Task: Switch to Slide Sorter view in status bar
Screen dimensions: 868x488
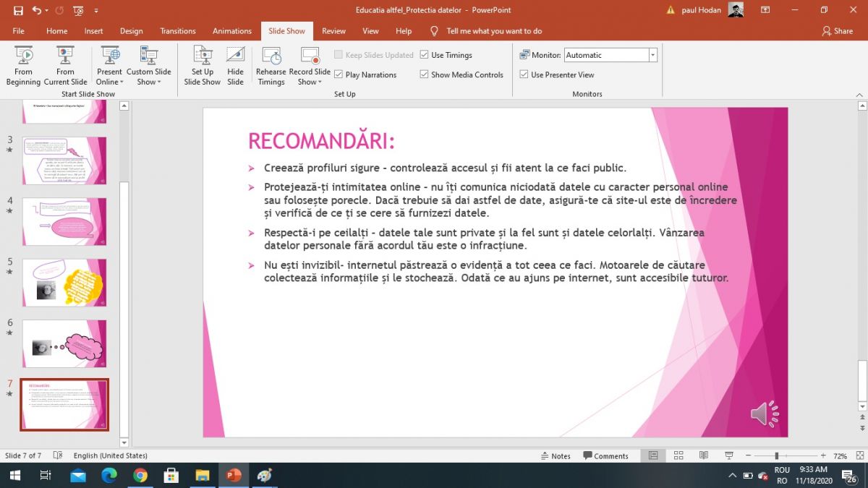Action: click(678, 455)
